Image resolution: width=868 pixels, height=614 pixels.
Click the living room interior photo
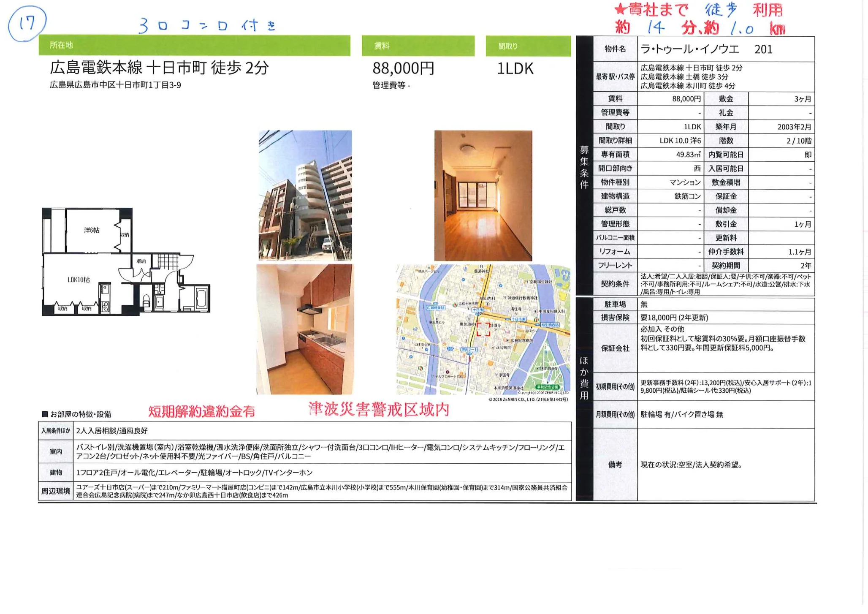483,196
